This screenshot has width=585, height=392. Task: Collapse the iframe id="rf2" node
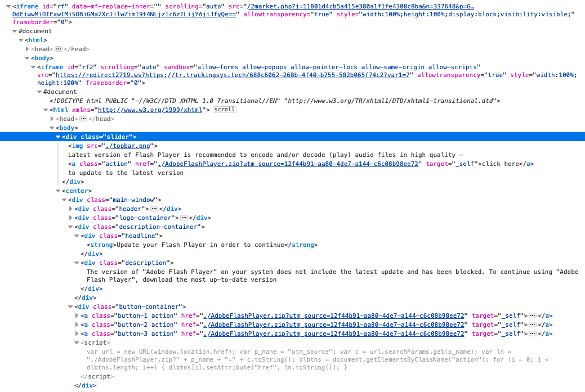(33, 67)
